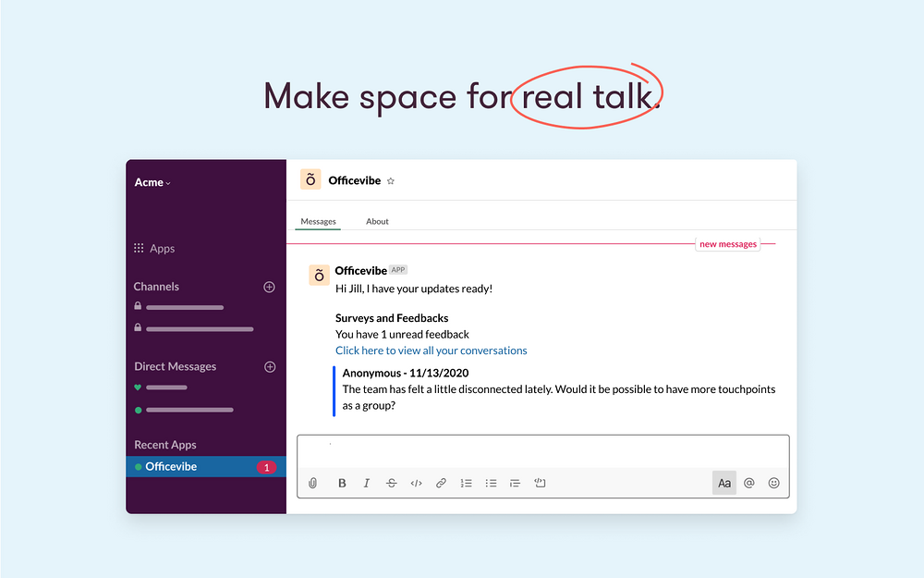Toggle bold formatting in message composer

pyautogui.click(x=342, y=483)
